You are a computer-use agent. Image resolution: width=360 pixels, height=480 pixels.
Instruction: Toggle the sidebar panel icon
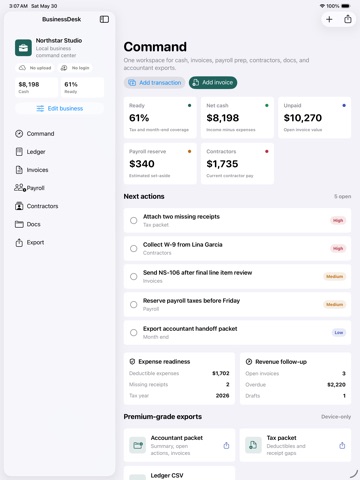104,19
